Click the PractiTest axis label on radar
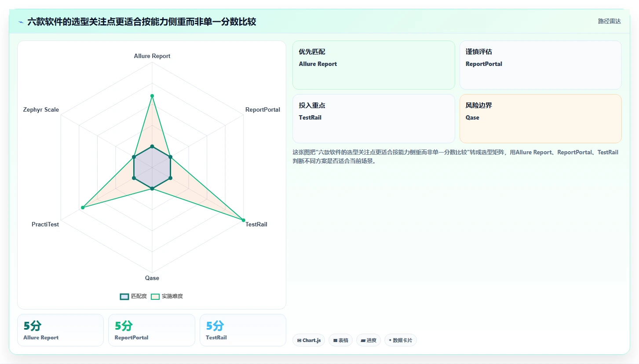The width and height of the screenshot is (639, 364). tap(45, 224)
